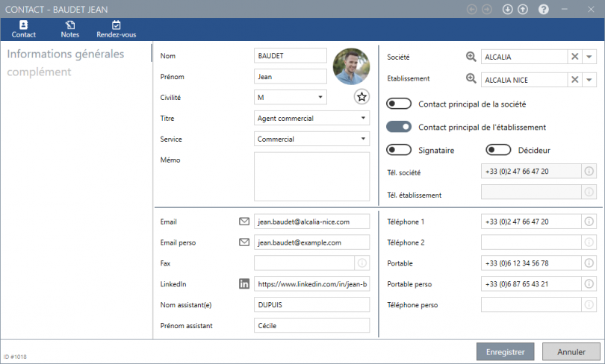The height and width of the screenshot is (364, 605).
Task: Click the Email perso input field
Action: tap(311, 242)
